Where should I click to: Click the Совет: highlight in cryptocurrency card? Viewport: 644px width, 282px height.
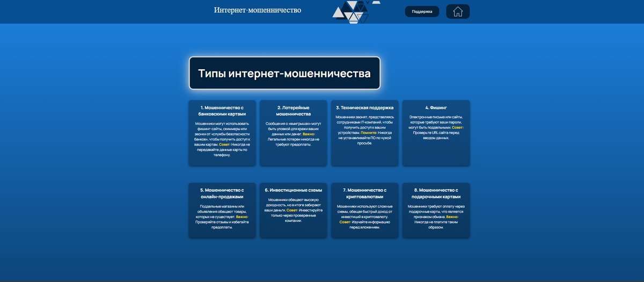346,222
